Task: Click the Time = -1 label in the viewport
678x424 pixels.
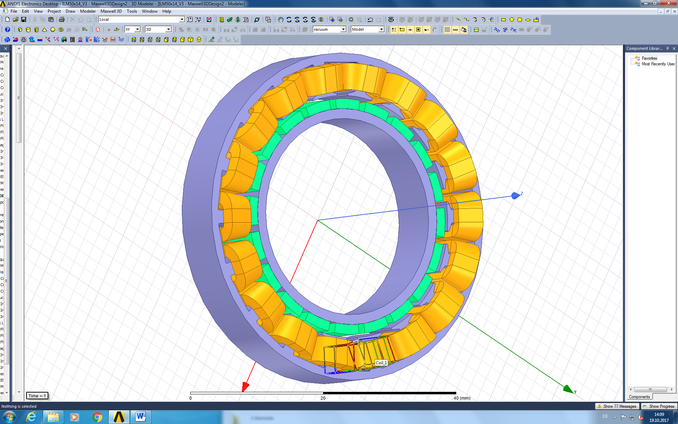Action: 37,395
